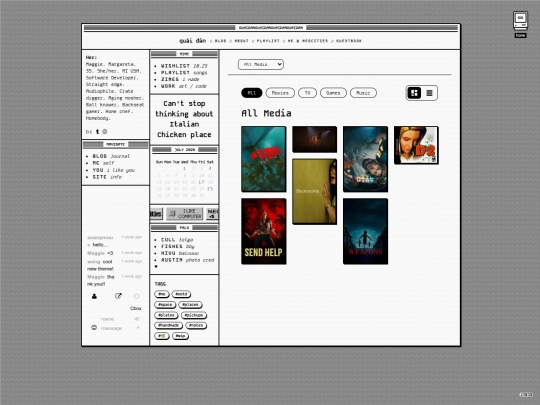Open the BLOG journal link
The image size is (540, 405).
111,156
